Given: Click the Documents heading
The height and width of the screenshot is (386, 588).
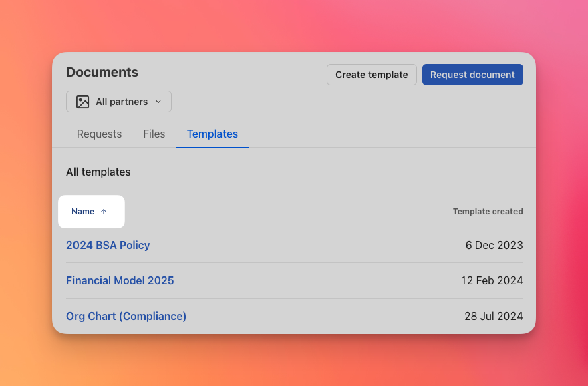Looking at the screenshot, I should pyautogui.click(x=102, y=72).
